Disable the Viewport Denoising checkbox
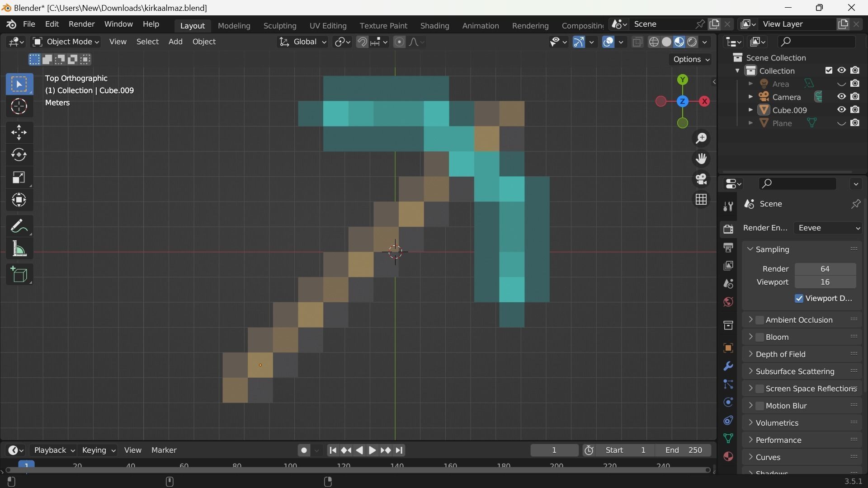The image size is (868, 488). 799,299
